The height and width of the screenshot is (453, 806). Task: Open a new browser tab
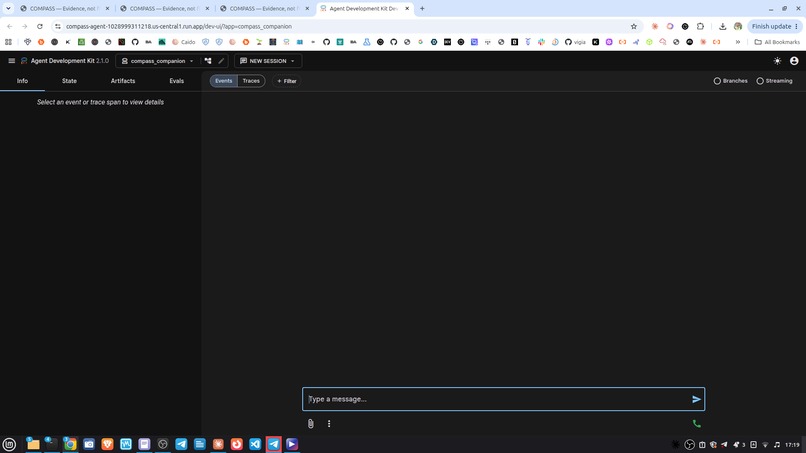(x=422, y=8)
